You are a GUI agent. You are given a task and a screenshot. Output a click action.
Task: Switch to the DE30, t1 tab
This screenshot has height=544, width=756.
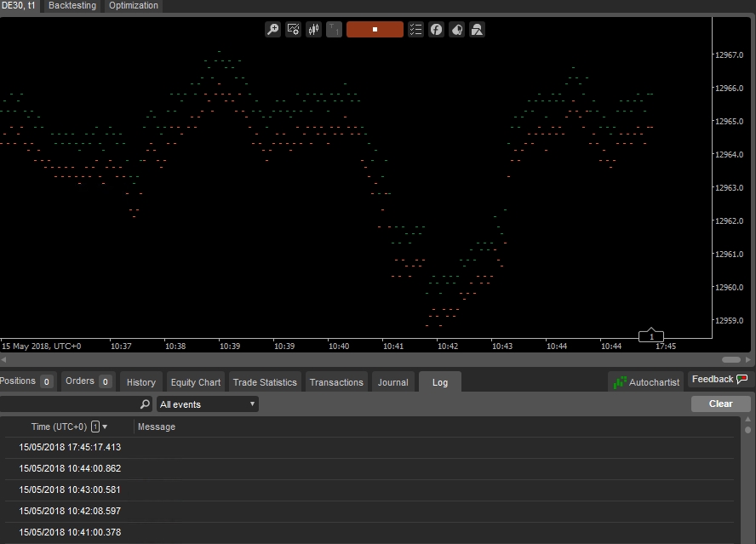[19, 6]
